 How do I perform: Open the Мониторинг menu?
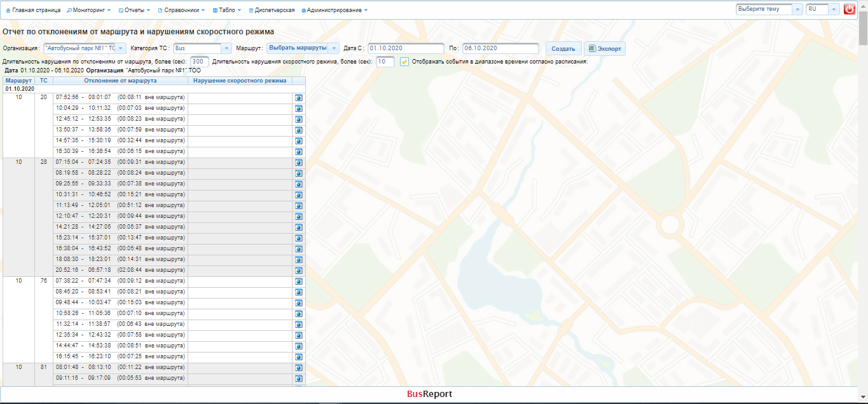click(x=88, y=10)
